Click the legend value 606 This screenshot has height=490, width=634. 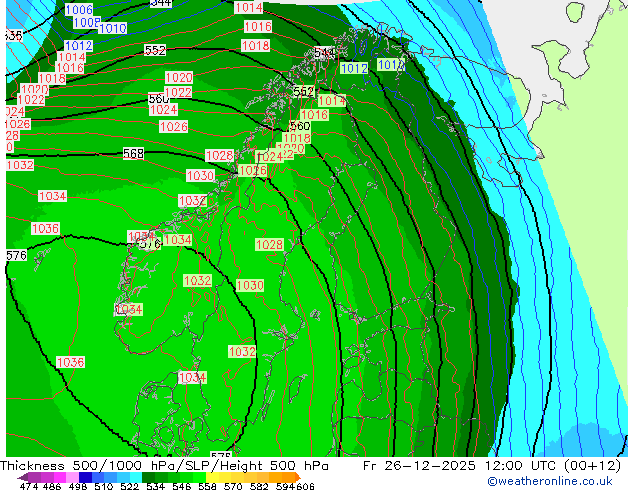tap(305, 486)
